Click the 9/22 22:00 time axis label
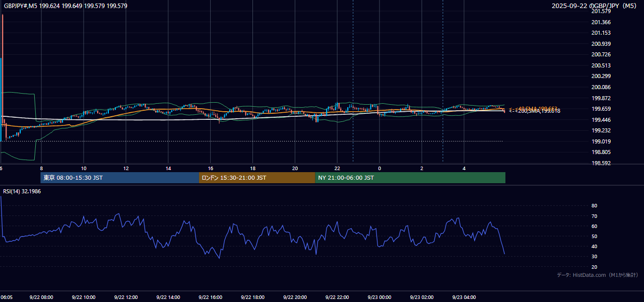Screen dimensions: 644x302 [x=338, y=297]
